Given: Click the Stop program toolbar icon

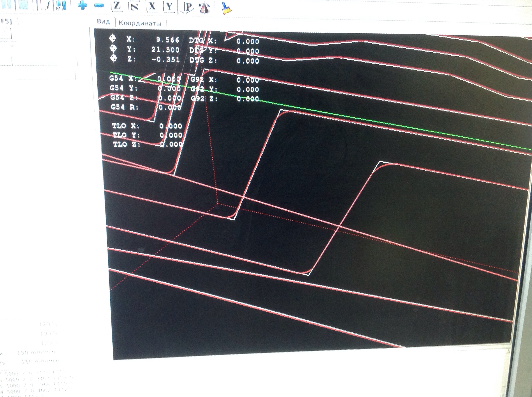Looking at the screenshot, I should 23,4.
